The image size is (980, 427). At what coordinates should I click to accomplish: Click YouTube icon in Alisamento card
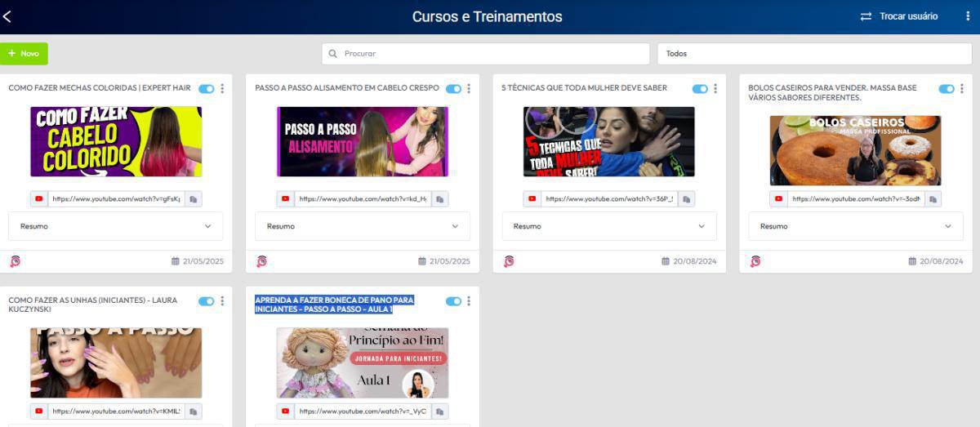285,198
